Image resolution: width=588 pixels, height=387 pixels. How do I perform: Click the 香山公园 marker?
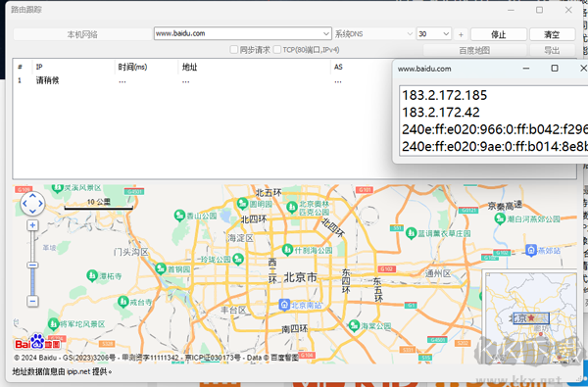(x=179, y=216)
